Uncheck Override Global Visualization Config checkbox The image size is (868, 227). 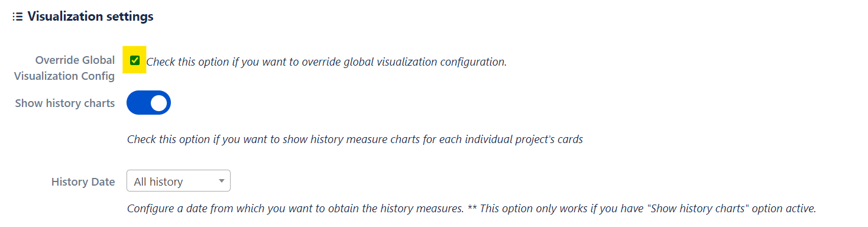coord(135,60)
